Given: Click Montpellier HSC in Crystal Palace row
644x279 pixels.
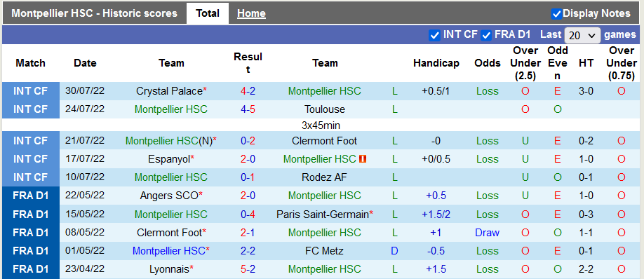Looking at the screenshot, I should point(325,91).
